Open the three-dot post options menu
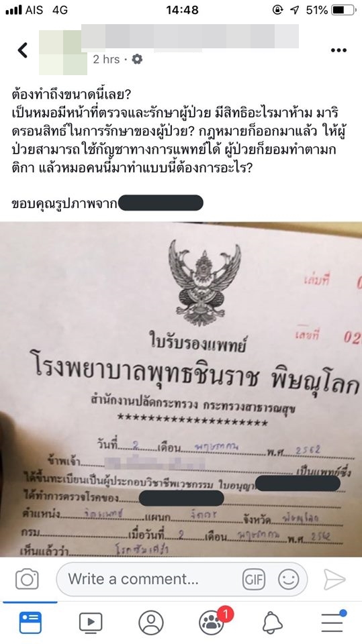This screenshot has height=644, width=362. pos(338,50)
